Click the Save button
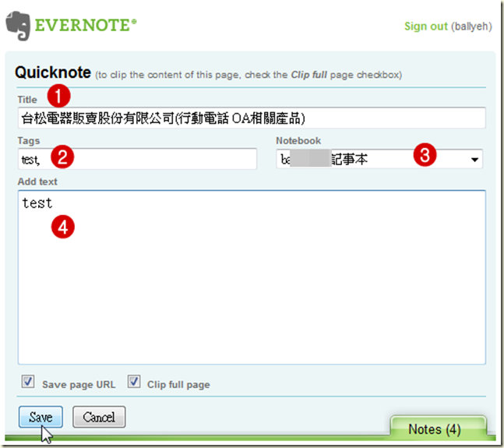The image size is (504, 448). pyautogui.click(x=41, y=417)
